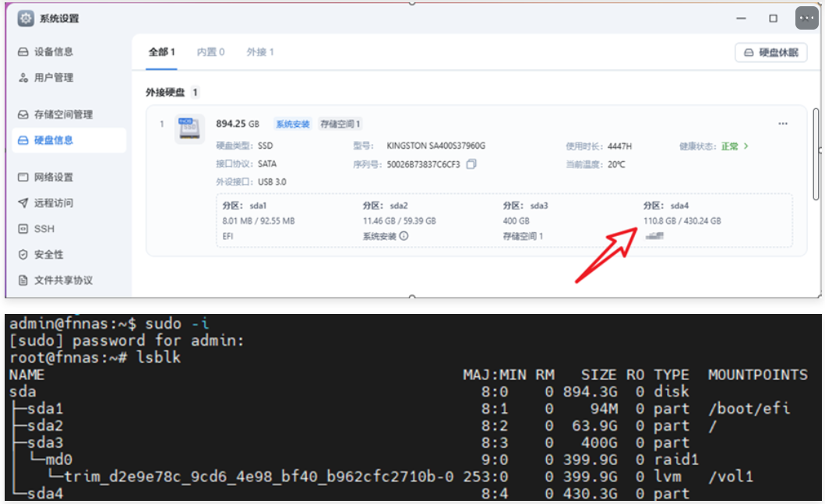Click the 设备信息 disk icon
825x504 pixels.
pos(23,51)
